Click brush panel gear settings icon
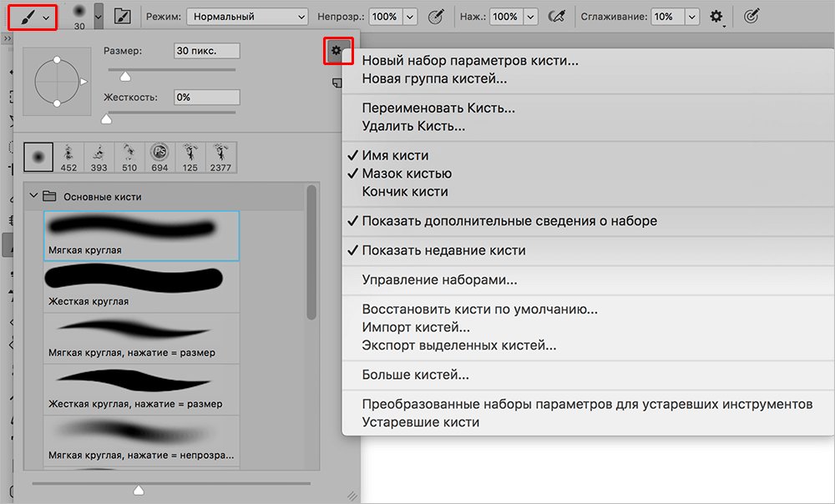Image resolution: width=835 pixels, height=504 pixels. point(336,52)
